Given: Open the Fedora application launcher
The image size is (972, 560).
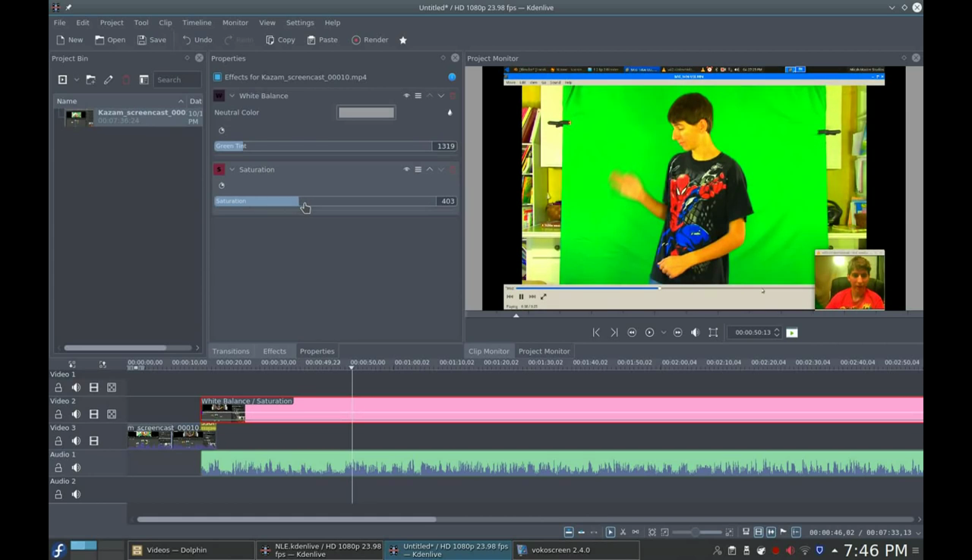Looking at the screenshot, I should 58,550.
